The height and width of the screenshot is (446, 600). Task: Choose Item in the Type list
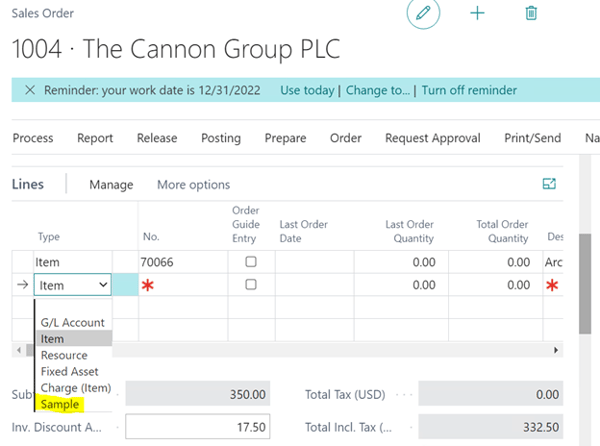tap(74, 339)
